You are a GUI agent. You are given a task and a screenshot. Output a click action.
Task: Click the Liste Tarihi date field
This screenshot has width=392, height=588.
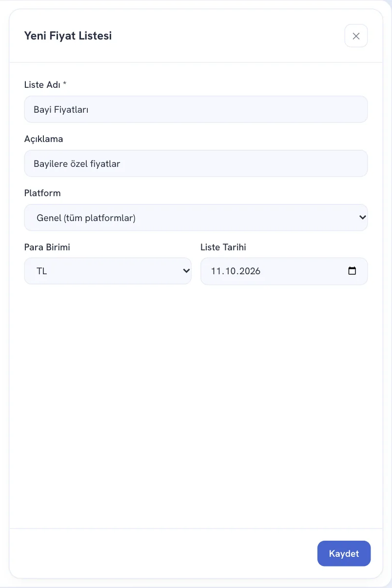(284, 271)
